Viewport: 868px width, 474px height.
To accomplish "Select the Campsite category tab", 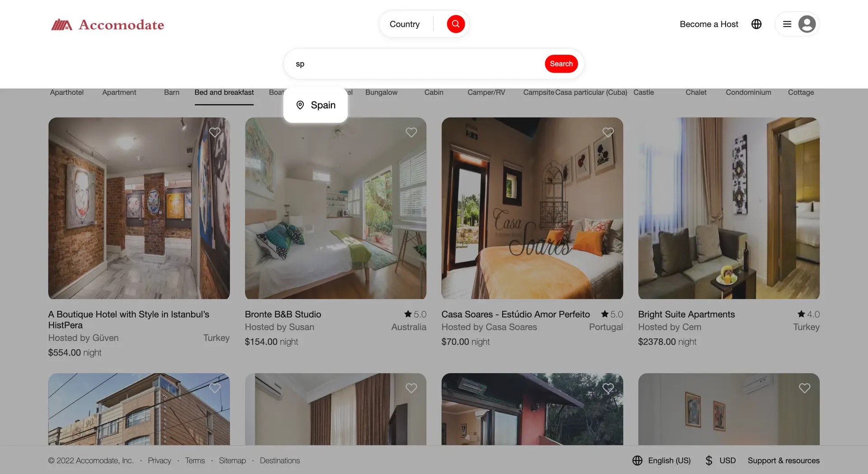I will 539,92.
